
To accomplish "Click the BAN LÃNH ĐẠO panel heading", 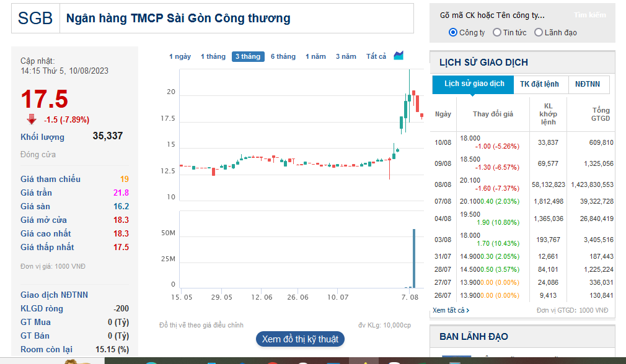I will tap(474, 337).
